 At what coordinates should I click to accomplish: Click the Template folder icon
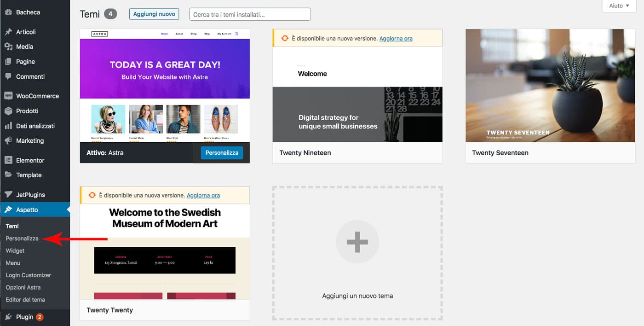click(8, 175)
